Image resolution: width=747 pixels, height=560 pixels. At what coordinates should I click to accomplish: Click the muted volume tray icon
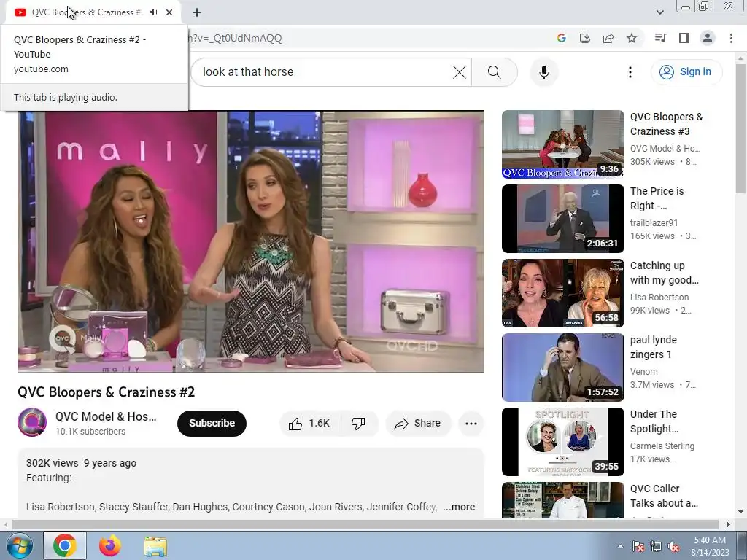(x=673, y=546)
